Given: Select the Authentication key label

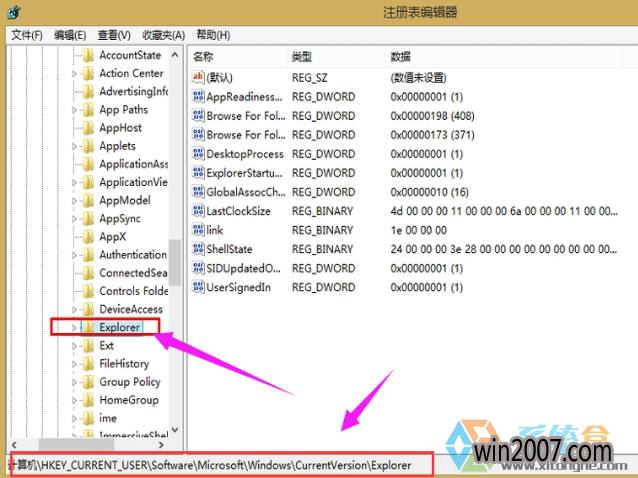Looking at the screenshot, I should point(133,255).
